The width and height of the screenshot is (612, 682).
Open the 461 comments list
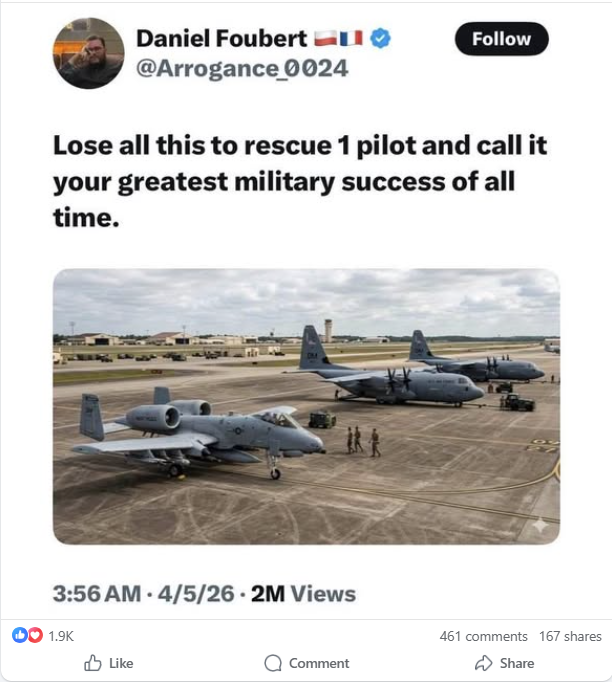483,636
